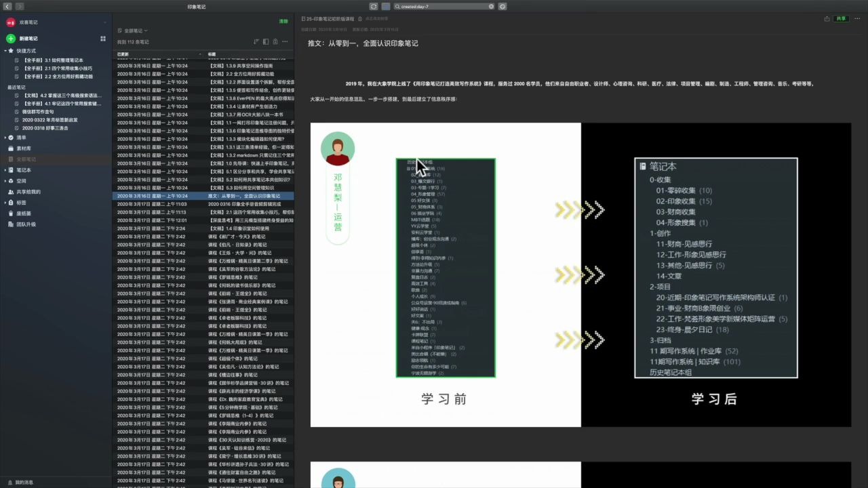Open the more options menu in the note list

pyautogui.click(x=285, y=41)
